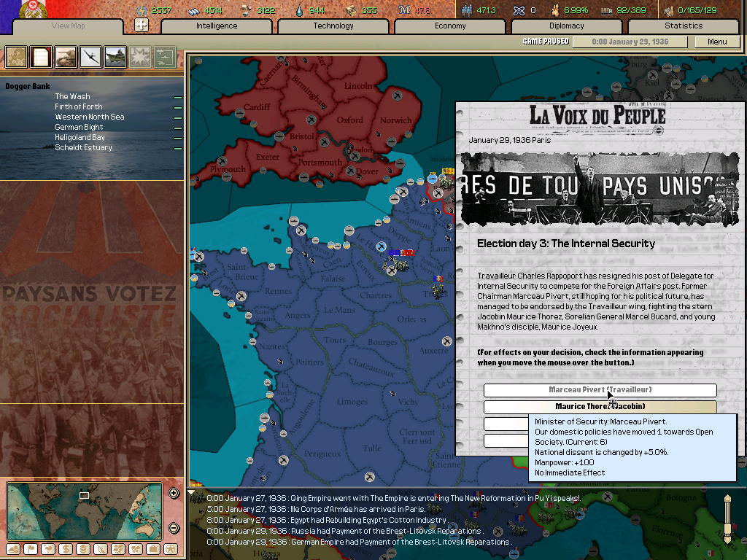Open the ledger notebook icon
Viewport: 747px width, 560px height.
pos(40,58)
